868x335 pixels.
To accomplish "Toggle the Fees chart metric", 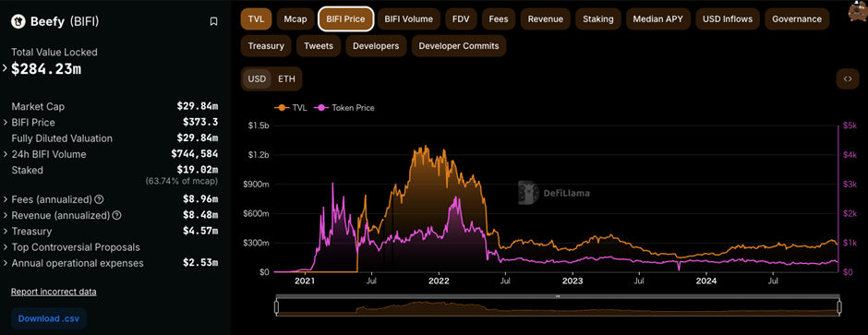I will (x=499, y=18).
